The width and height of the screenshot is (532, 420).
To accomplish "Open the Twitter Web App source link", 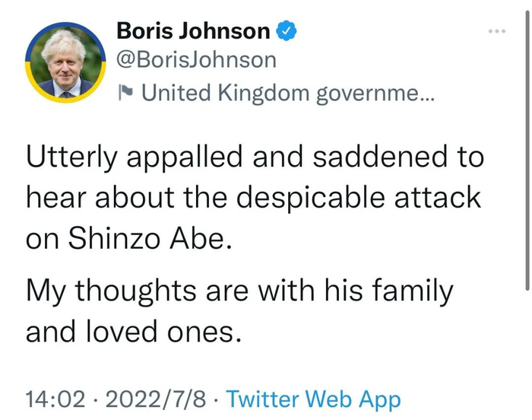I will (x=314, y=398).
